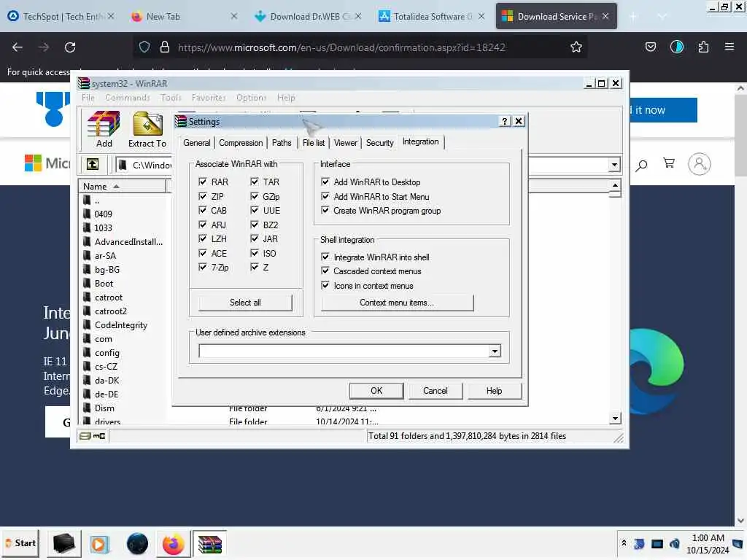Click Select all associations button
The height and width of the screenshot is (560, 747).
click(x=245, y=303)
